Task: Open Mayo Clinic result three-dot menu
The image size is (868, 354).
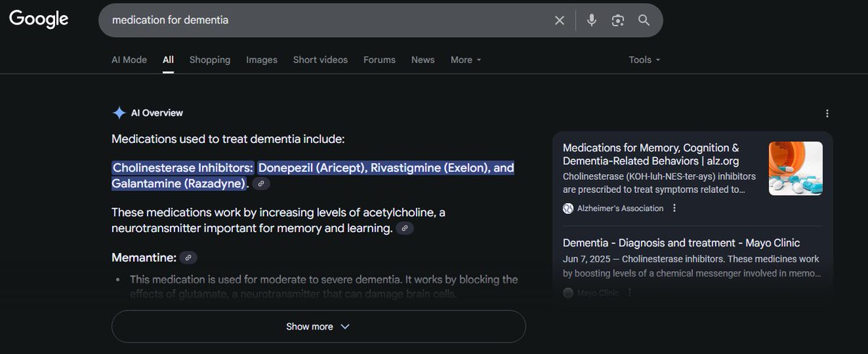Action: [629, 293]
